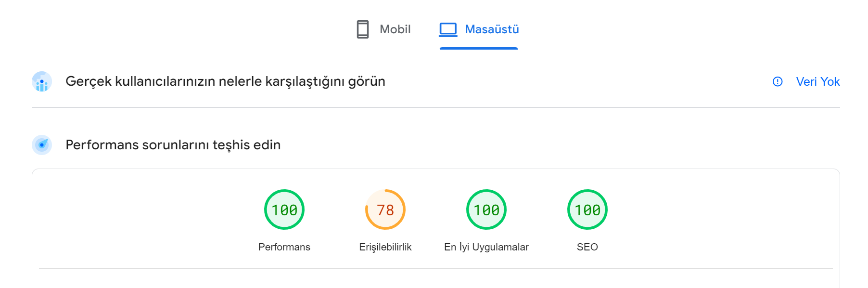Click heading Performans sorunlarını teşhis edin
Screen dimensions: 868x288
(173, 145)
